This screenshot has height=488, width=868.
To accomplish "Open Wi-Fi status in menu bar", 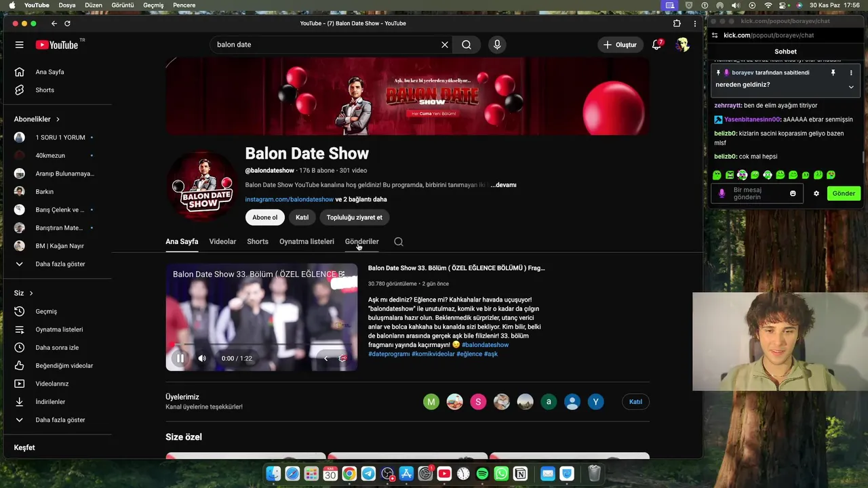I will click(768, 5).
